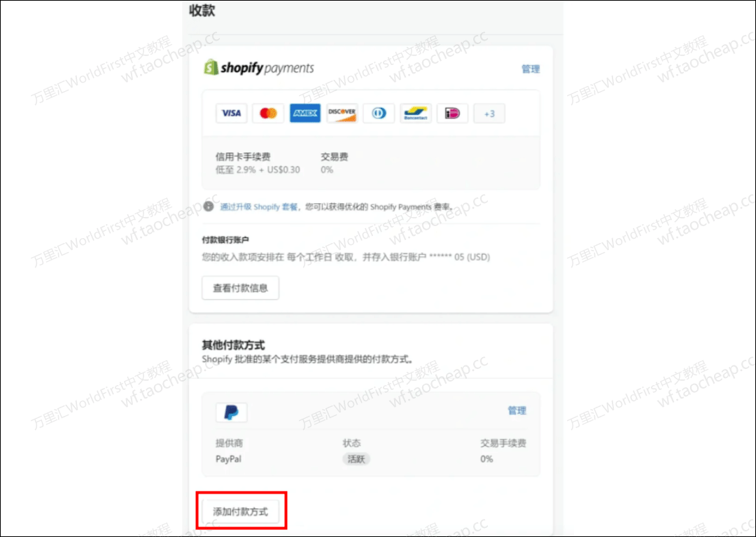Click the 交易费 label

click(x=335, y=157)
